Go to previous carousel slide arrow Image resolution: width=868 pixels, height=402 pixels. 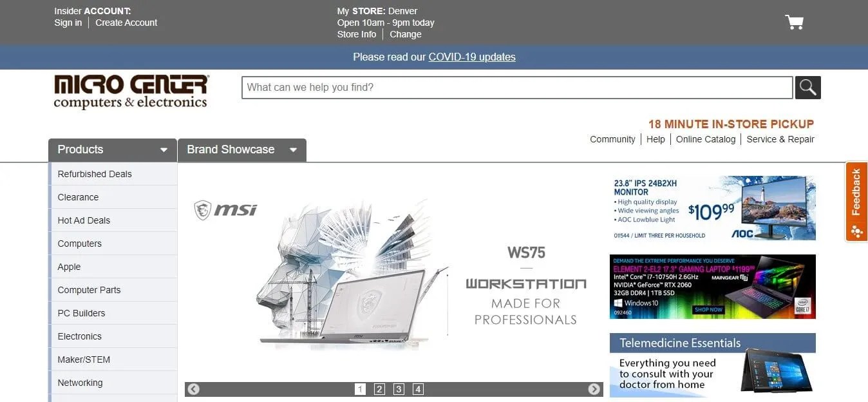tap(193, 389)
